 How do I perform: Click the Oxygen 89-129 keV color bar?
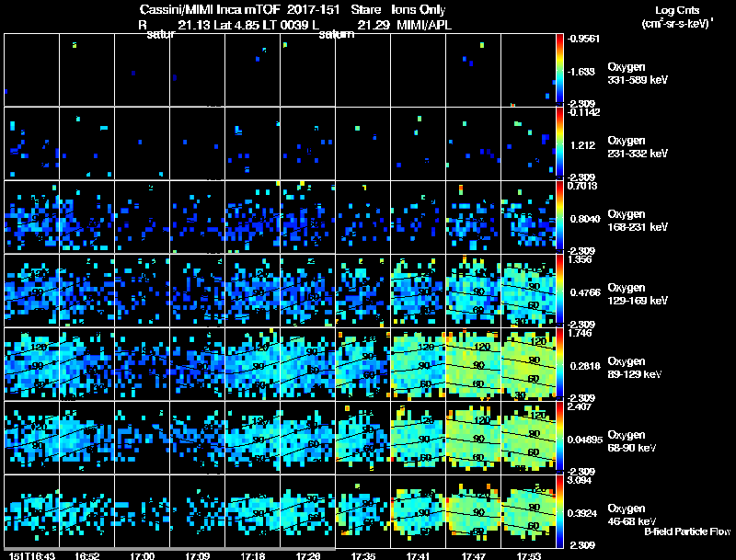click(559, 364)
